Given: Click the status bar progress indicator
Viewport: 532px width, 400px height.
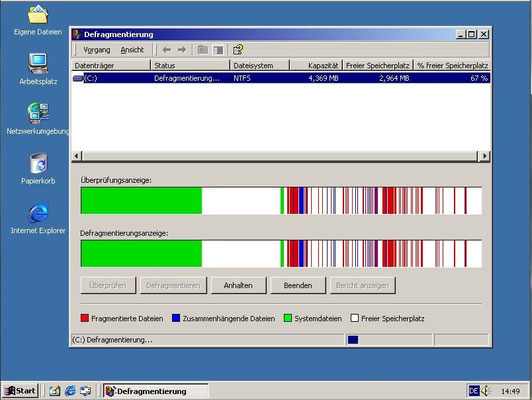Looking at the screenshot, I should (389, 340).
